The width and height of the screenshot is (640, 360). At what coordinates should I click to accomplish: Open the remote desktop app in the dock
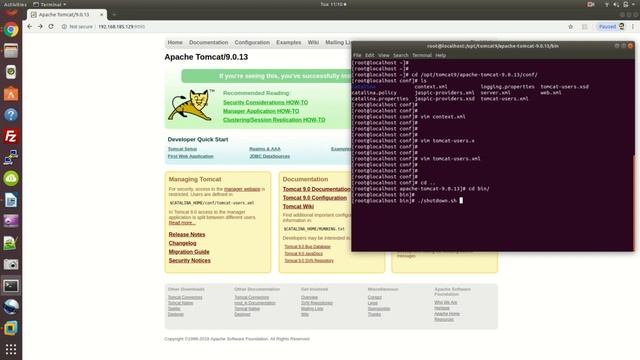pyautogui.click(x=11, y=157)
